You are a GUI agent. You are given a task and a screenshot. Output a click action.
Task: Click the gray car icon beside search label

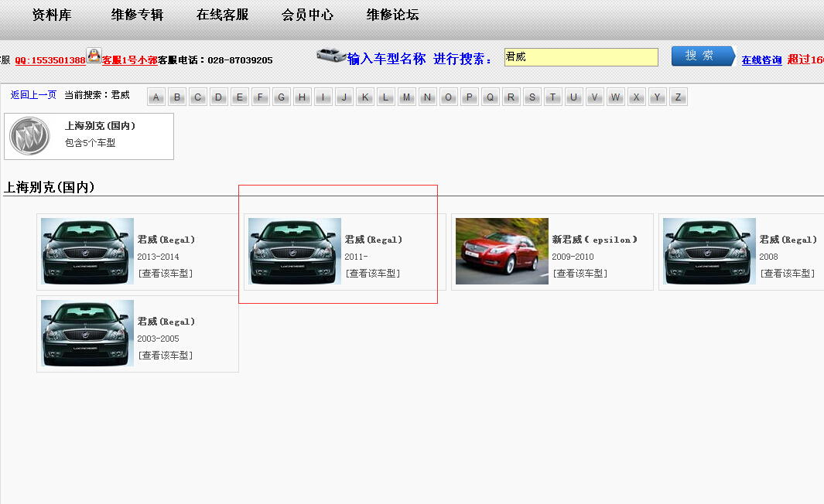coord(331,55)
